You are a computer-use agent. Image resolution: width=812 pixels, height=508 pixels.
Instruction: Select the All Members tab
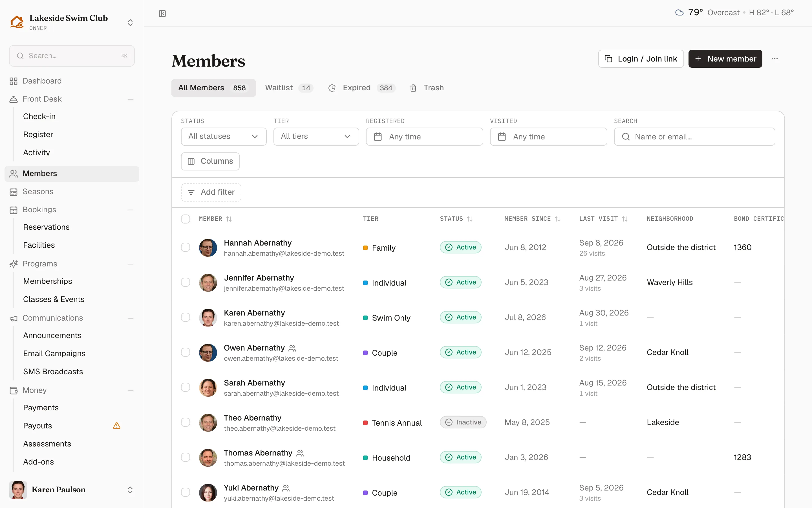(213, 88)
